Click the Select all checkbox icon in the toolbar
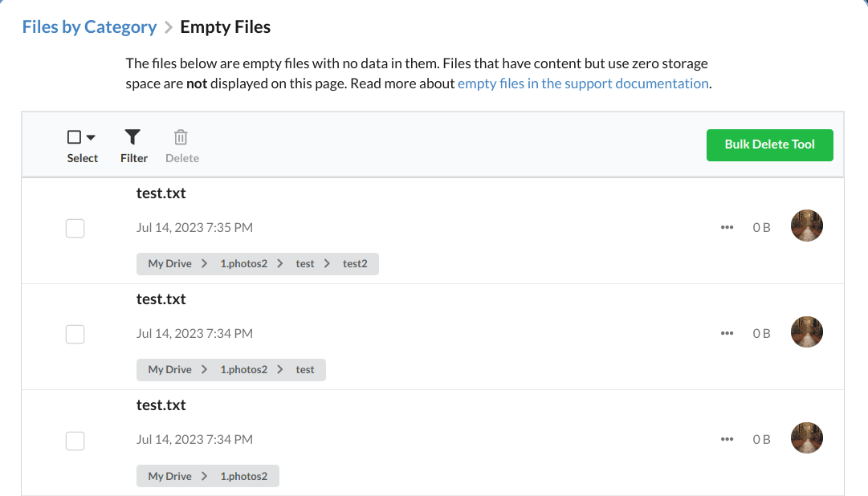The height and width of the screenshot is (496, 868). pos(74,136)
